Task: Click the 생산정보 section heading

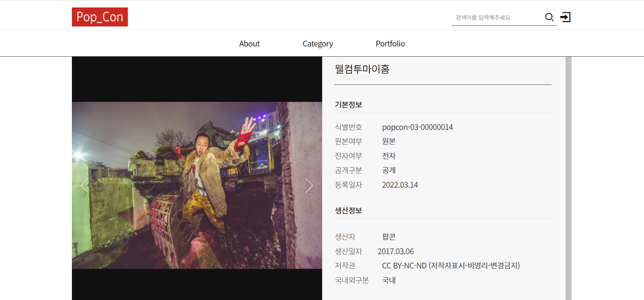Action: coord(348,210)
